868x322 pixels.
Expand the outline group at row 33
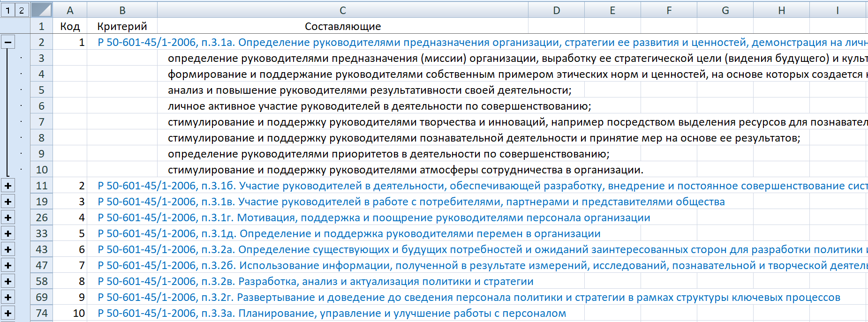click(x=8, y=233)
